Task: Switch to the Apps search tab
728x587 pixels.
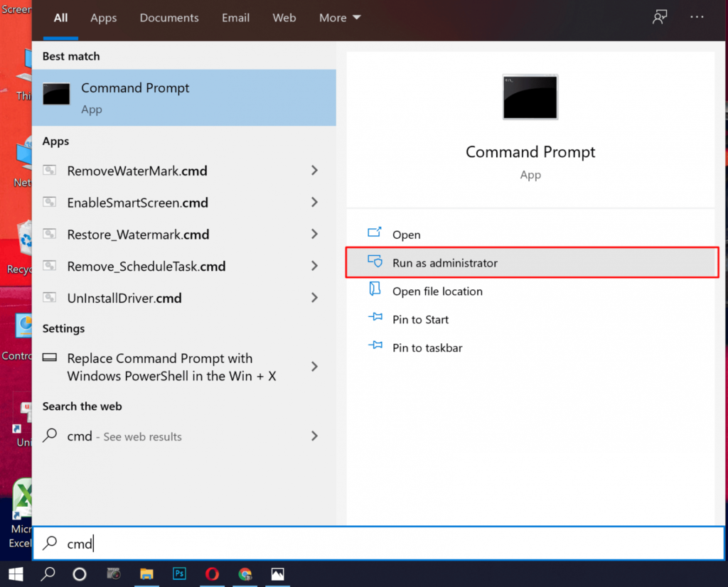Action: coord(104,18)
